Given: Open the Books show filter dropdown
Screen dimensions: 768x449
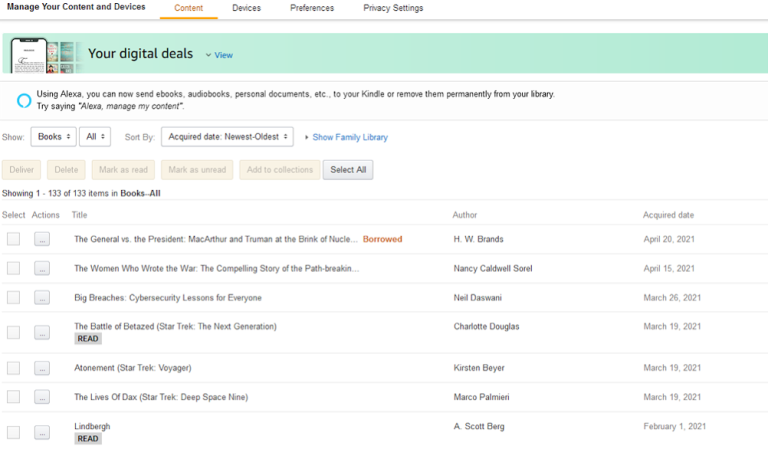Looking at the screenshot, I should (x=53, y=137).
